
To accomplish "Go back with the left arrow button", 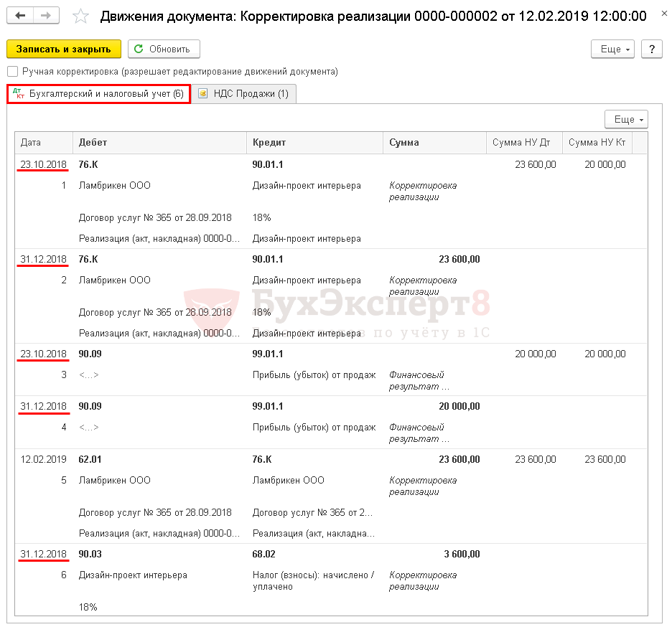I will pyautogui.click(x=20, y=16).
